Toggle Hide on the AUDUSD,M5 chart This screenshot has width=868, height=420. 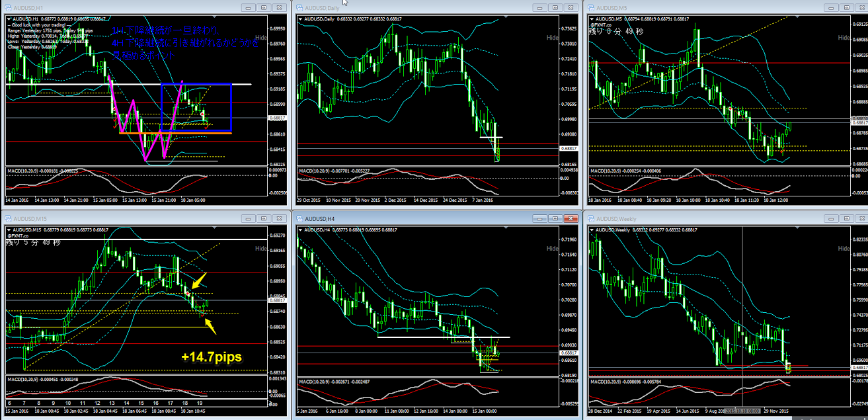(x=844, y=38)
